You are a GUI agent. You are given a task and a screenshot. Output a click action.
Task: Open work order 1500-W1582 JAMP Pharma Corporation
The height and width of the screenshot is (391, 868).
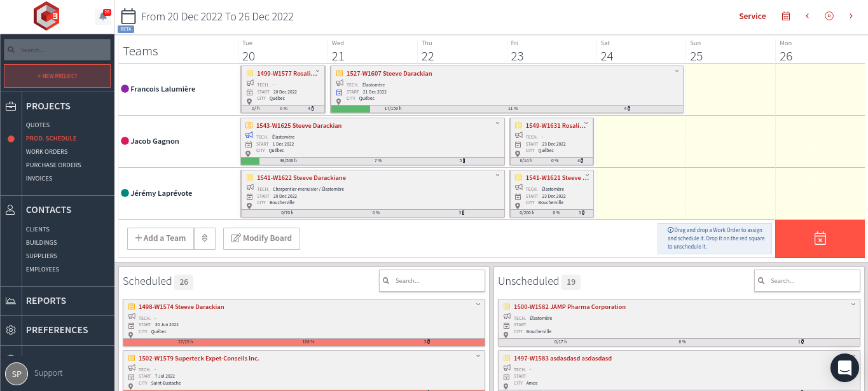pos(570,307)
